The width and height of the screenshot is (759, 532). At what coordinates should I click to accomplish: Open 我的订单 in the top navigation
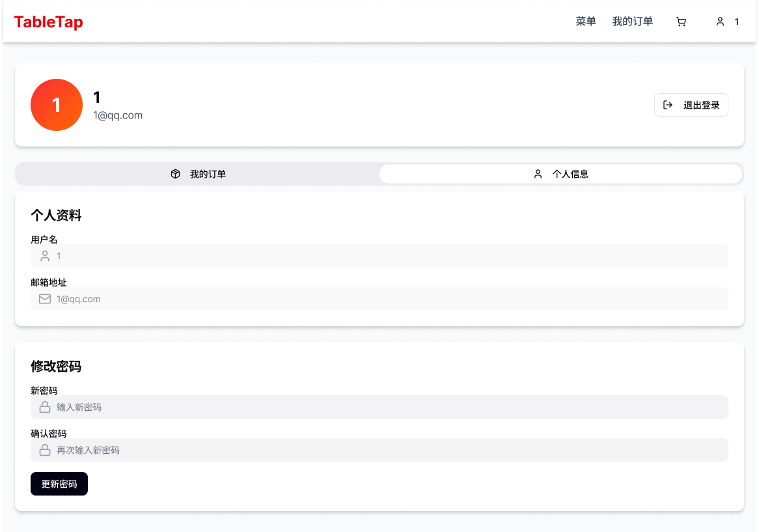(632, 21)
